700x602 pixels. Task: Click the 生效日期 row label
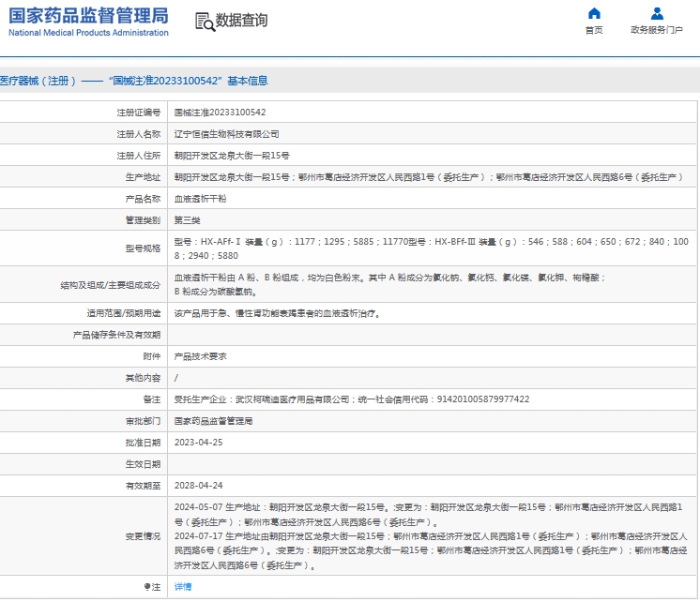coord(143,464)
